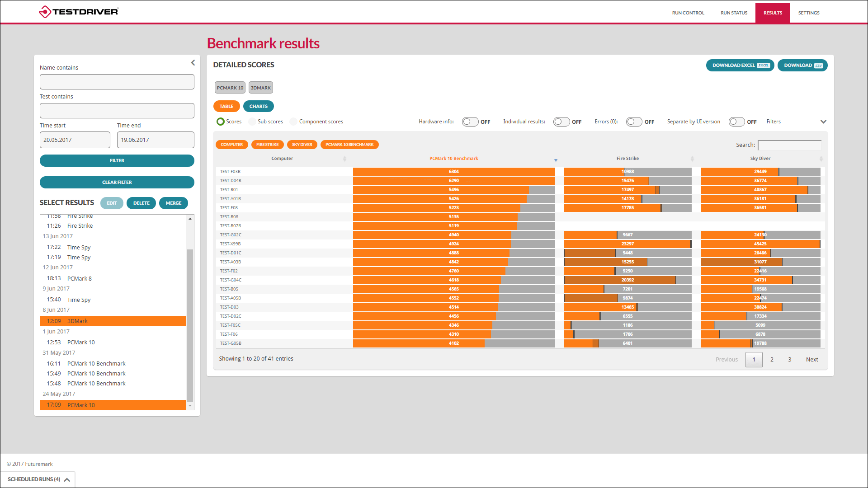
Task: Expand Scheduled Runs panel
Action: [67, 479]
